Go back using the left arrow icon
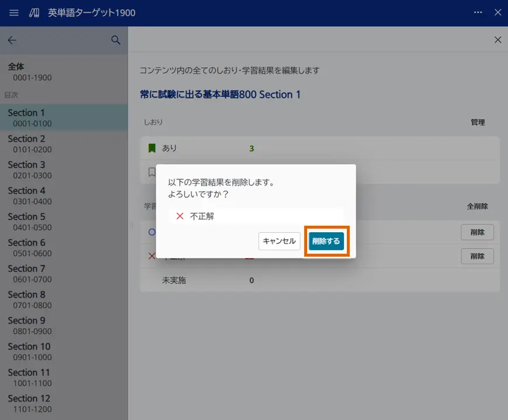This screenshot has height=420, width=508. click(x=12, y=40)
